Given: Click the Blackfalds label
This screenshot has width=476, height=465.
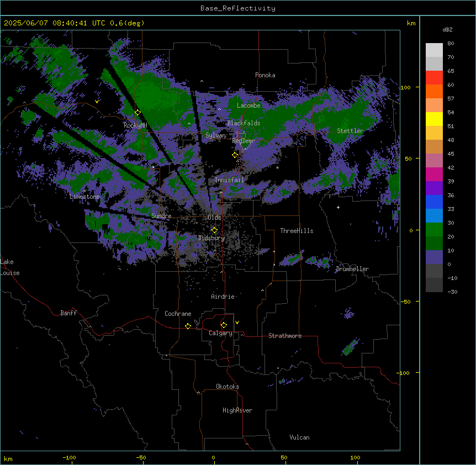Looking at the screenshot, I should [244, 123].
